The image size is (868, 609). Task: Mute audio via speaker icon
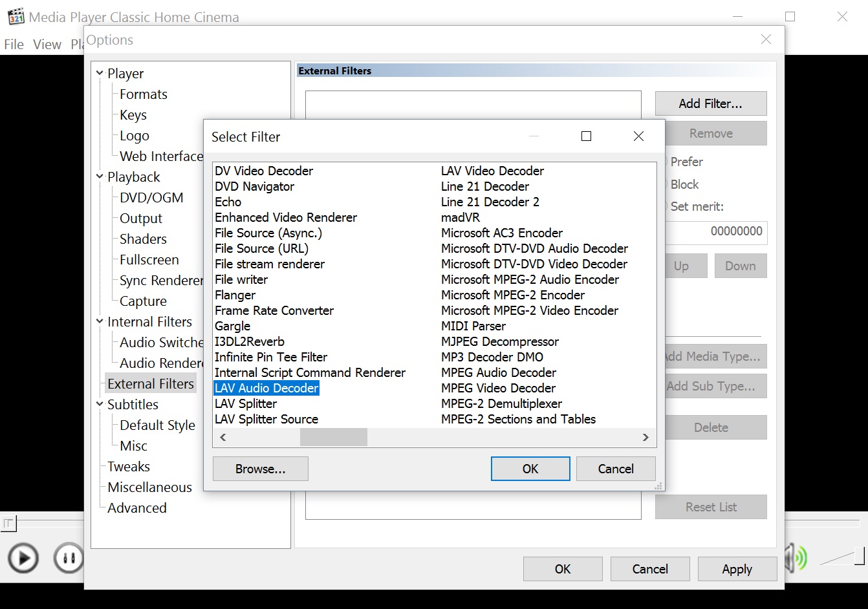[x=796, y=557]
